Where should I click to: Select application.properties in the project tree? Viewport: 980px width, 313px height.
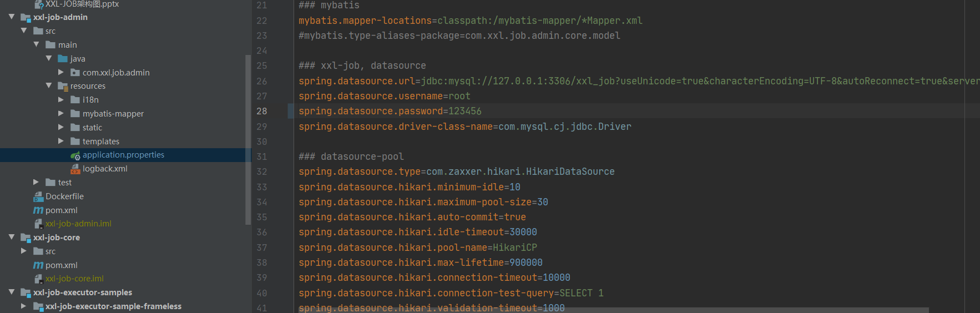click(x=123, y=155)
